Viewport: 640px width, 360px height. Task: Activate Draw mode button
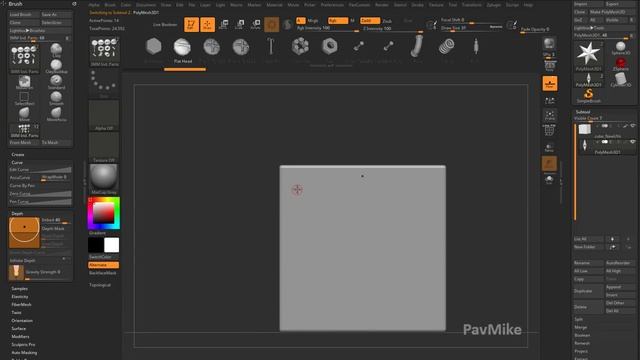(x=207, y=24)
